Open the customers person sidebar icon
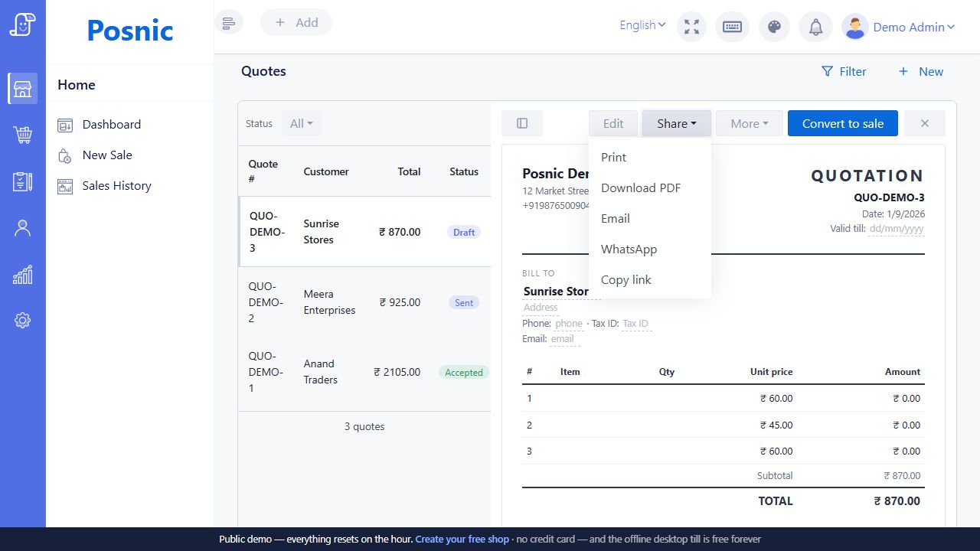The height and width of the screenshot is (551, 980). point(23,228)
